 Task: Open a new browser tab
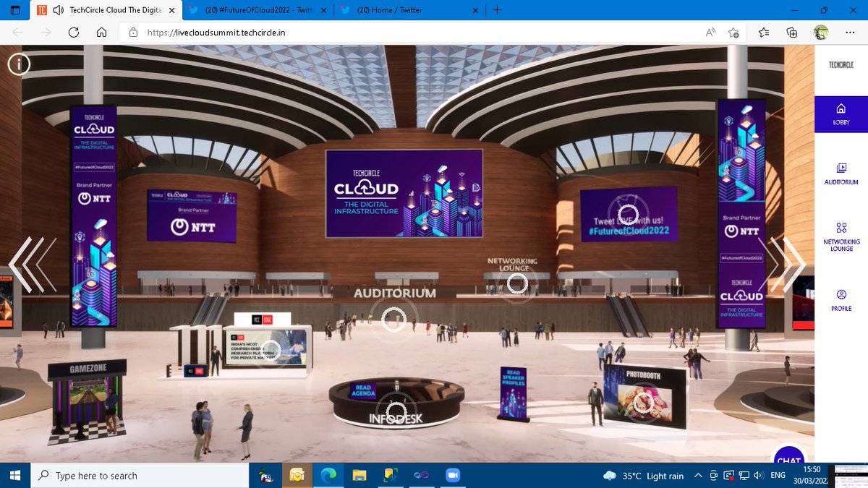[498, 10]
